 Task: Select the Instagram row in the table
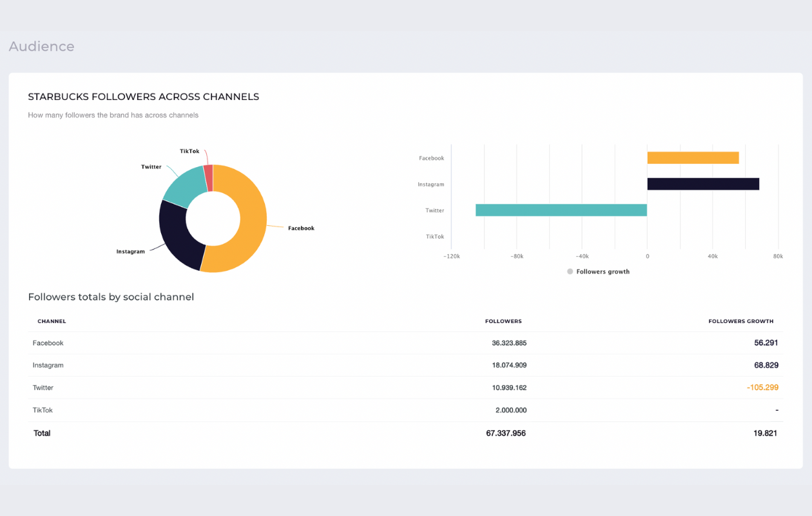tap(406, 365)
